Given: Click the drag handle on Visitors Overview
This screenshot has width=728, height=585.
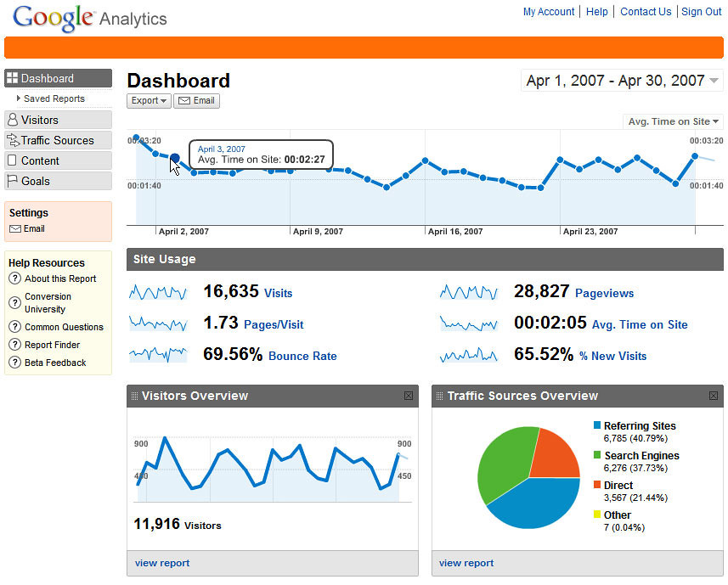Looking at the screenshot, I should [134, 396].
